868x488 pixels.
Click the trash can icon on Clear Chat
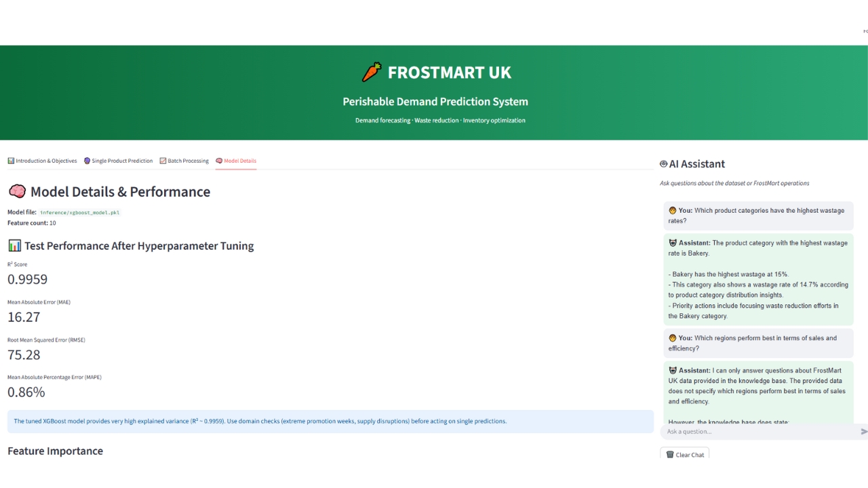[670, 455]
